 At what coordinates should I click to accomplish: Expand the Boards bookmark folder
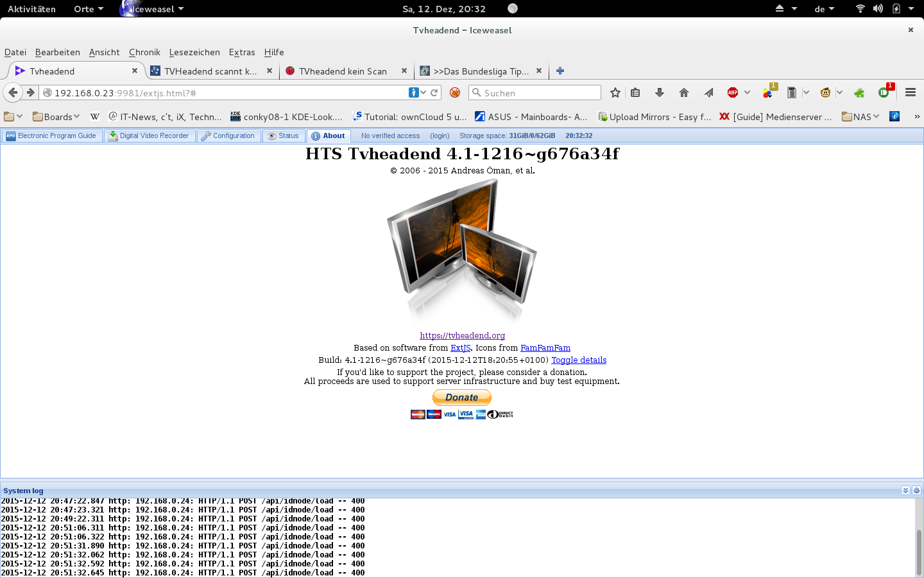pos(56,116)
